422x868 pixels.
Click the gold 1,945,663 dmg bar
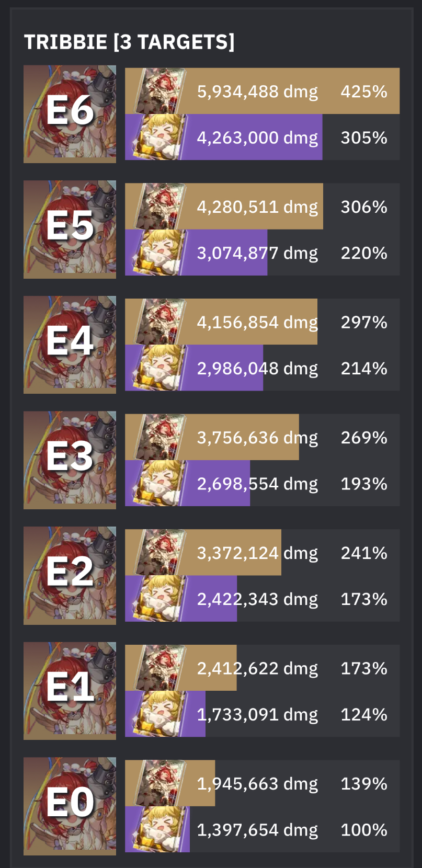coord(170,783)
